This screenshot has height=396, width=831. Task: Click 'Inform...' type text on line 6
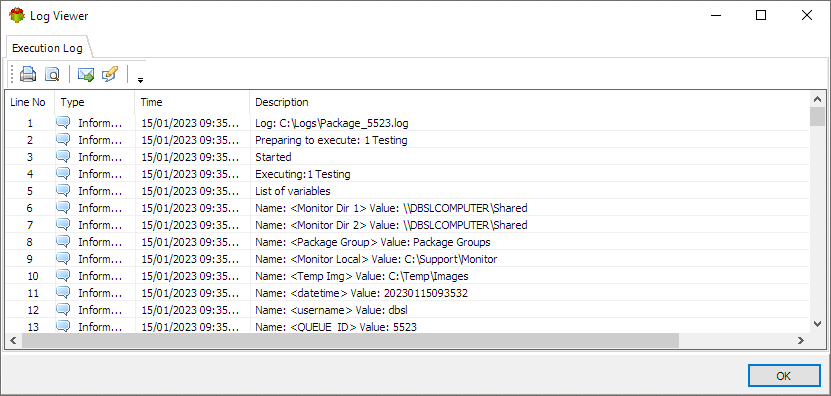click(100, 208)
